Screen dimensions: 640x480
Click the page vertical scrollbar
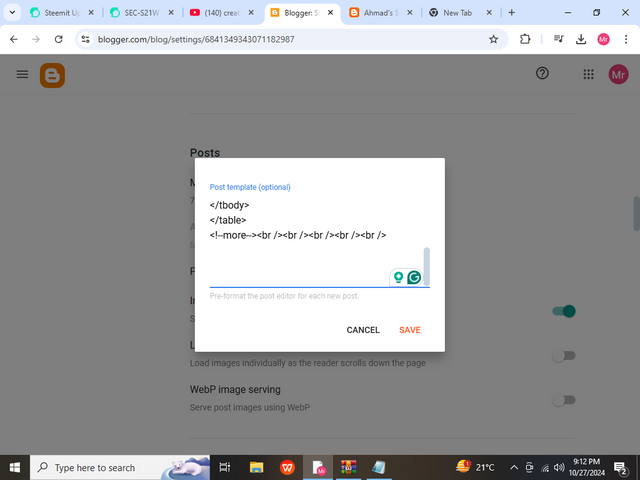(636, 213)
